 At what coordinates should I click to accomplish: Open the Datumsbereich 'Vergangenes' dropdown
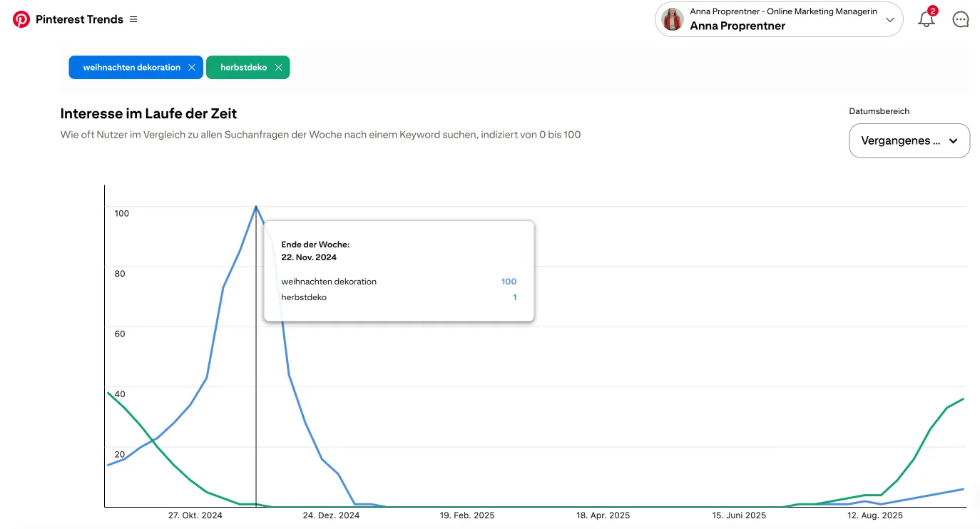(x=909, y=140)
